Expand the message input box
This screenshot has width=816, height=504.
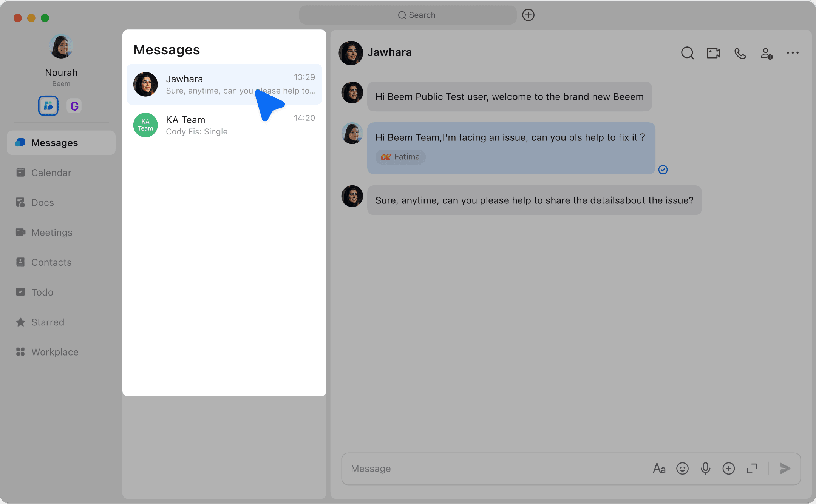coord(752,469)
